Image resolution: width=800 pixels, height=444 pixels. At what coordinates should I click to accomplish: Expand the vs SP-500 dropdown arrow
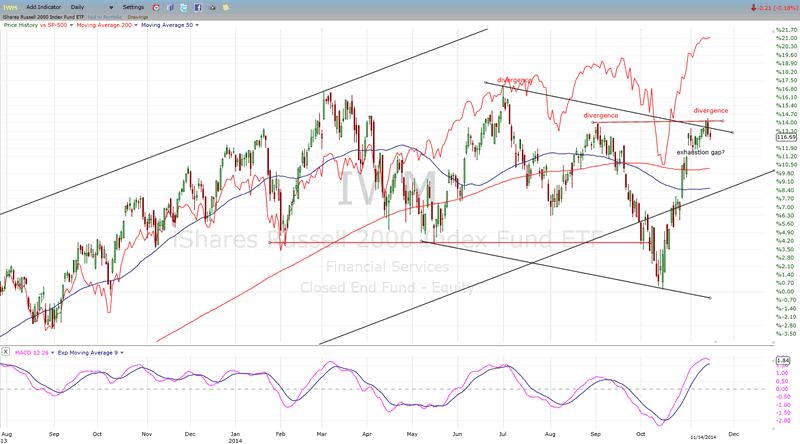(71, 25)
